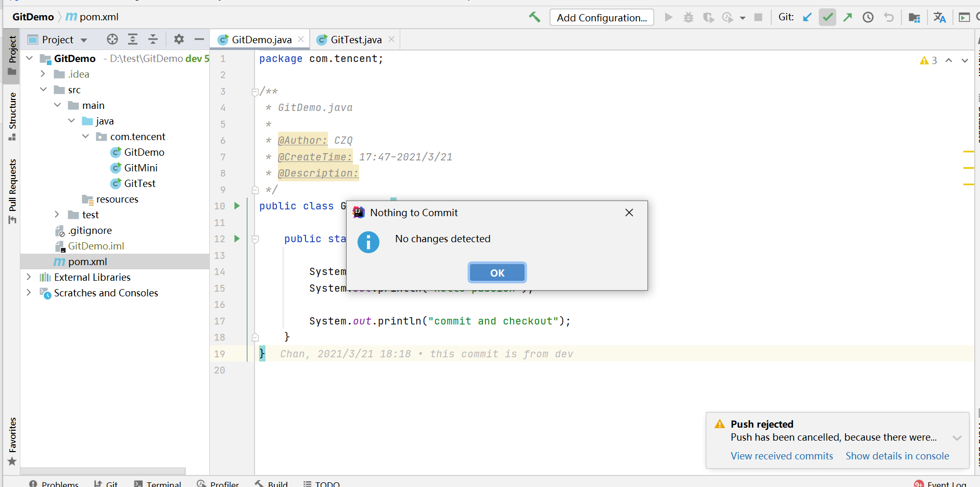Switch to the GitTest.java tab
The height and width of the screenshot is (487, 980).
coord(356,40)
